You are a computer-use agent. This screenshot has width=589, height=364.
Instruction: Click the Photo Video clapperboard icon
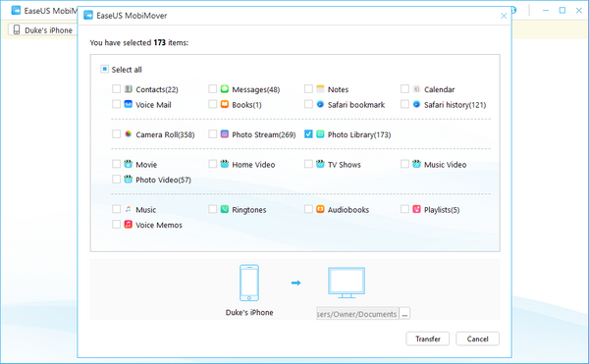pos(128,179)
